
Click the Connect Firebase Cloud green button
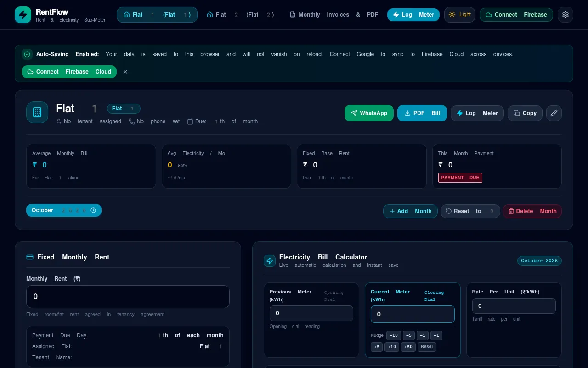tap(69, 72)
